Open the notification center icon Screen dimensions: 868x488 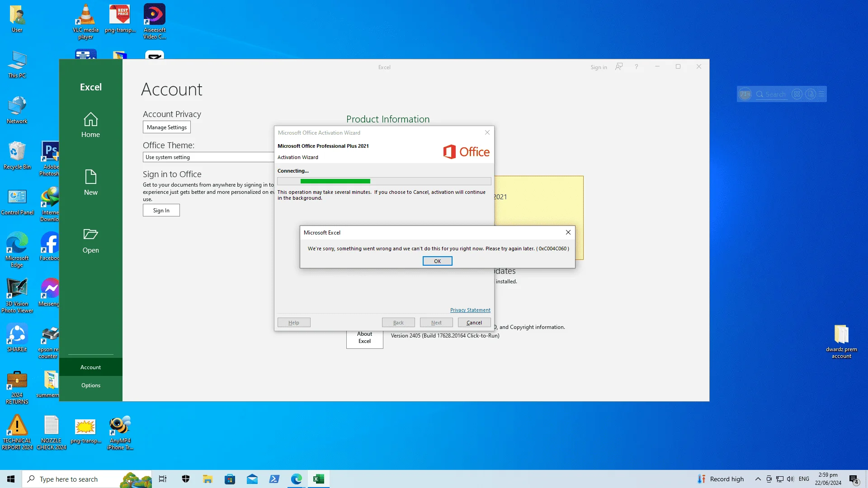point(854,479)
